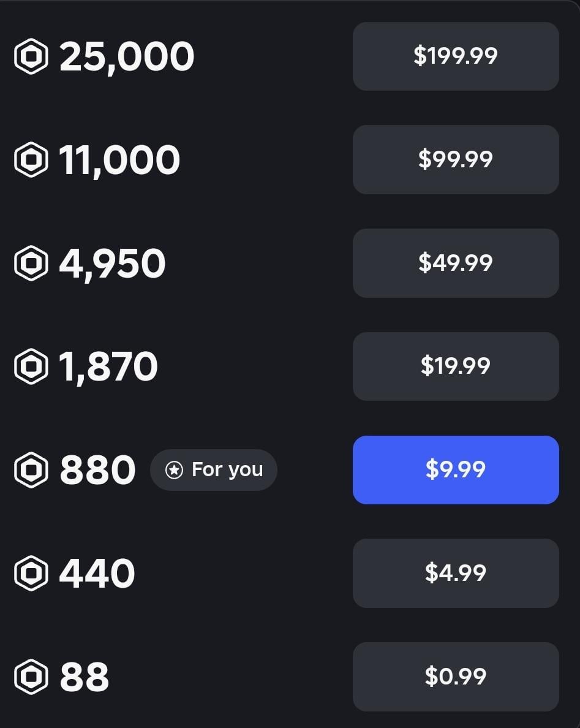Click the Robux icon beside 4,950
Image resolution: width=580 pixels, height=728 pixels.
31,264
